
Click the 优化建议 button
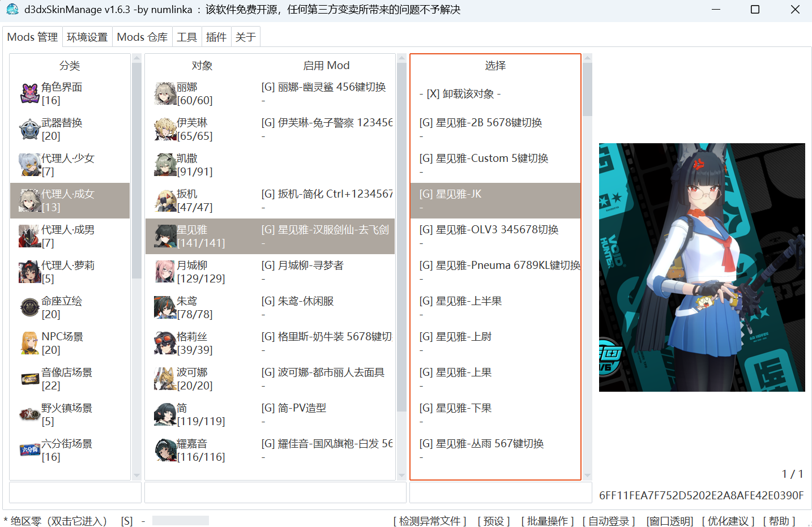(x=728, y=521)
